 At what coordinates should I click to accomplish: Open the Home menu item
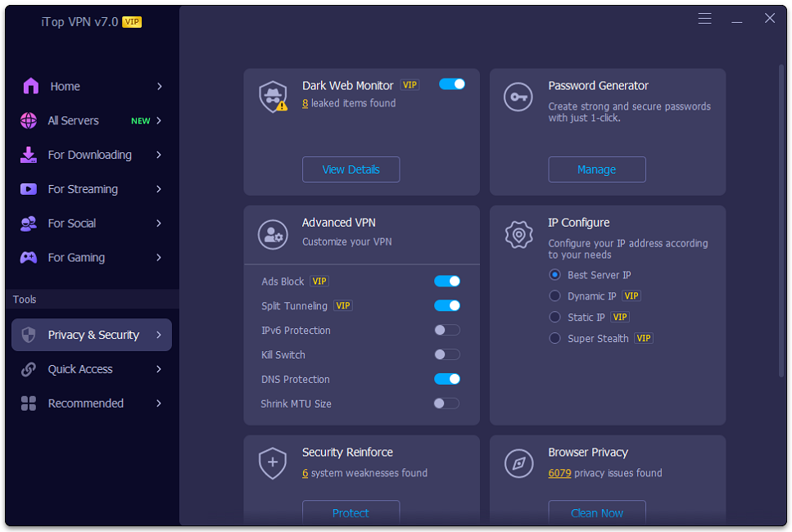pyautogui.click(x=92, y=86)
